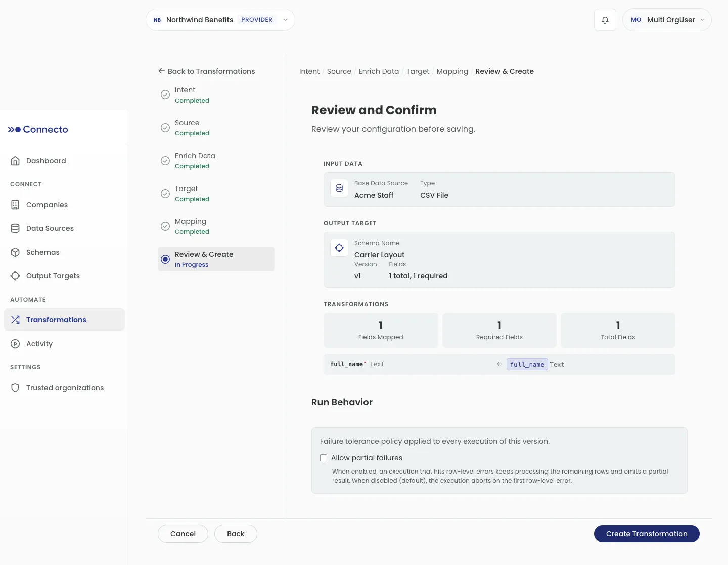This screenshot has width=728, height=565.
Task: Click the Trusted organizations shield icon
Action: click(15, 388)
